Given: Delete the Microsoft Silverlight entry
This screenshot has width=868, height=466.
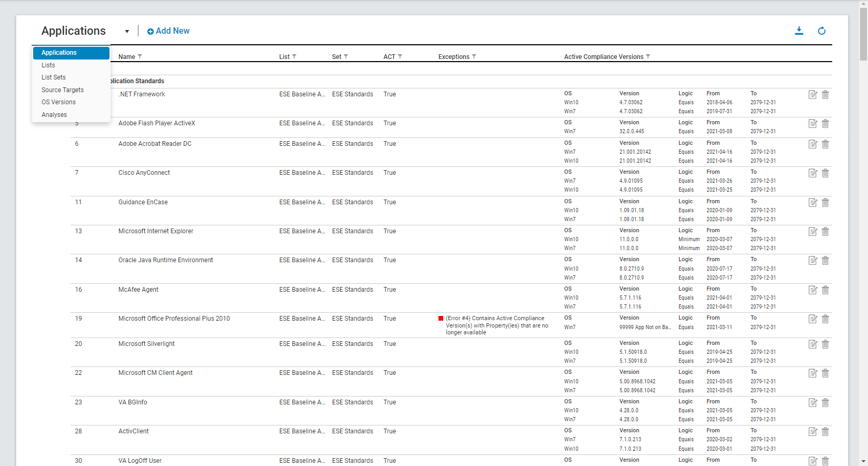Looking at the screenshot, I should click(x=825, y=344).
